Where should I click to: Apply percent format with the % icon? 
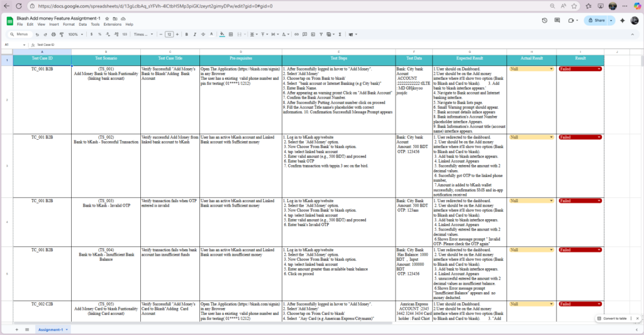pyautogui.click(x=99, y=35)
